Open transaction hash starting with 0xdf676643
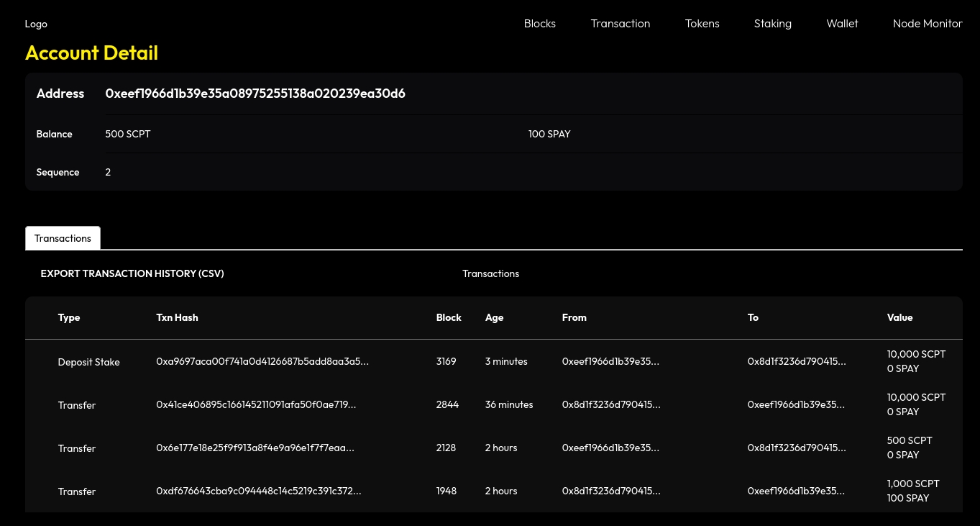 259,491
